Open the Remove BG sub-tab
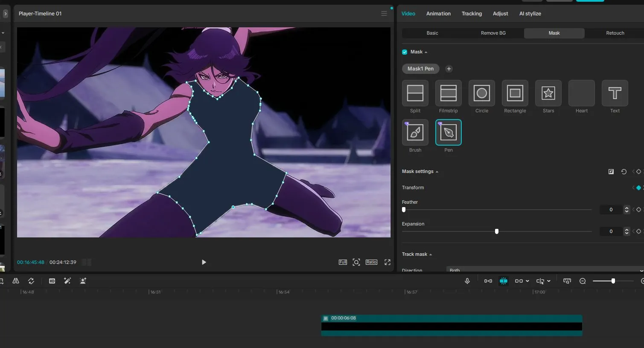 pos(493,33)
